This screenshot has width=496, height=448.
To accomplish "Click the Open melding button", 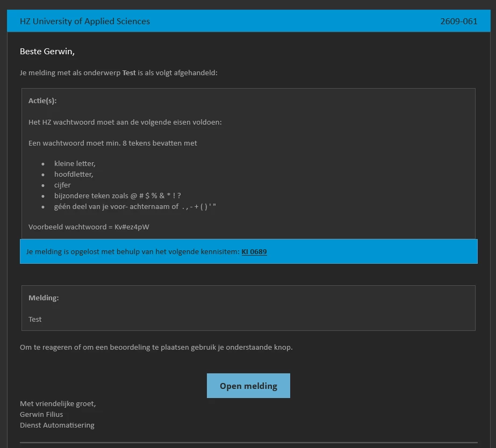I will pos(248,386).
